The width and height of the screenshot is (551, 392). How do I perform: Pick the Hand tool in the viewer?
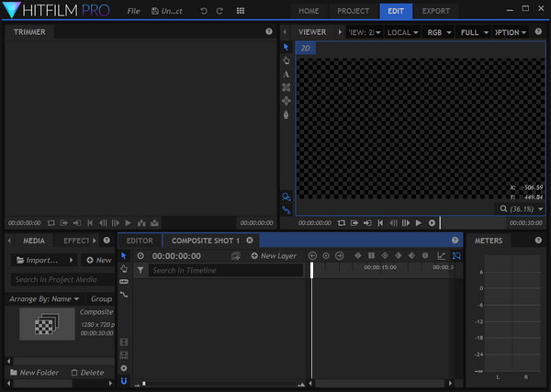pos(287,60)
